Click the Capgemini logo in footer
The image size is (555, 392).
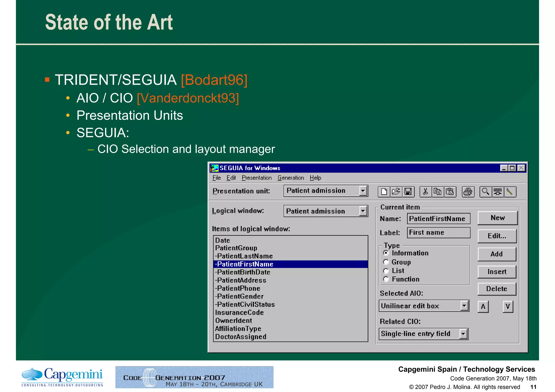62,377
